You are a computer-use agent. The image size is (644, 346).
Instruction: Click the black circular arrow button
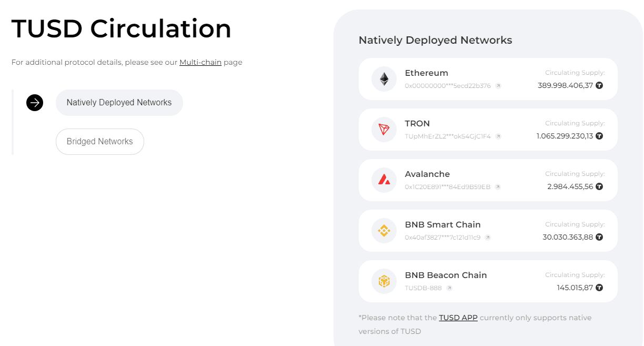point(35,102)
